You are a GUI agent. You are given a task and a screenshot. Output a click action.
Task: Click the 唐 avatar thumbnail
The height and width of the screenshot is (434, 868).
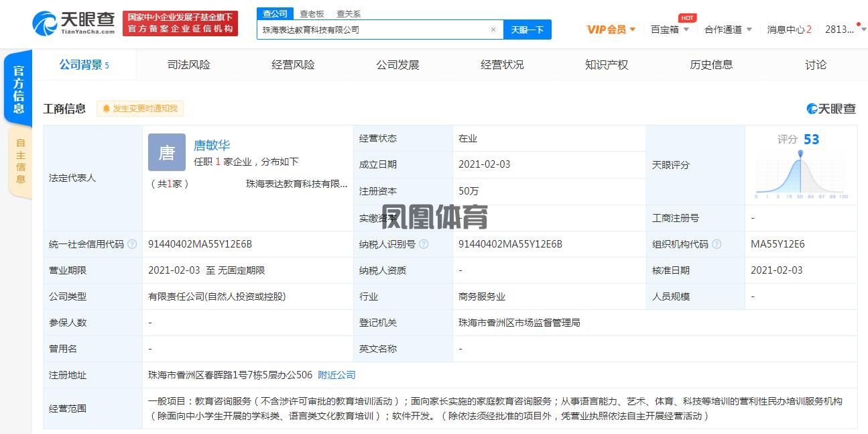[166, 152]
